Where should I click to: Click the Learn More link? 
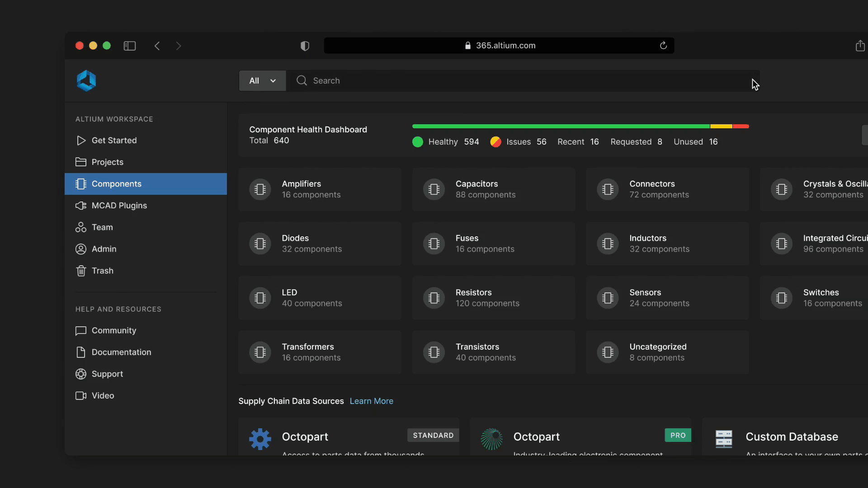point(372,401)
